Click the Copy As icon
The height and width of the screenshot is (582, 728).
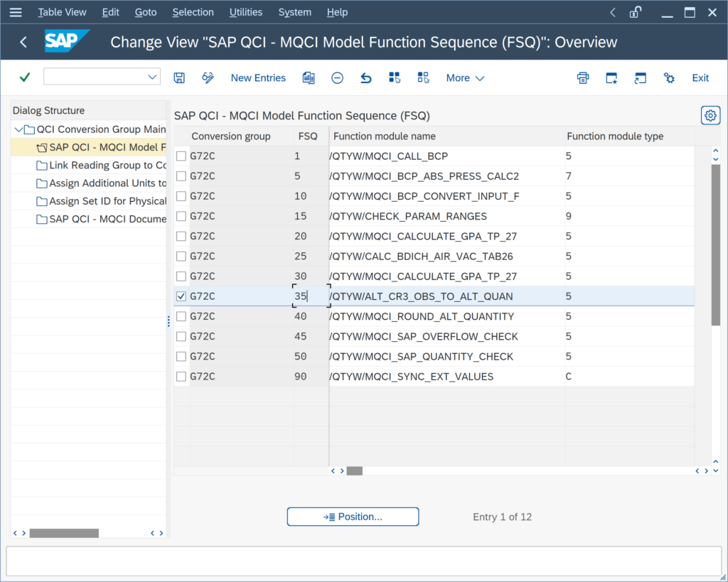click(x=309, y=78)
